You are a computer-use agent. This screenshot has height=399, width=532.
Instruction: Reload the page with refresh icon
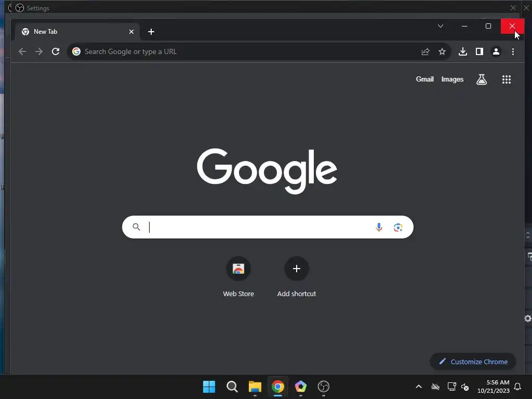pos(56,51)
